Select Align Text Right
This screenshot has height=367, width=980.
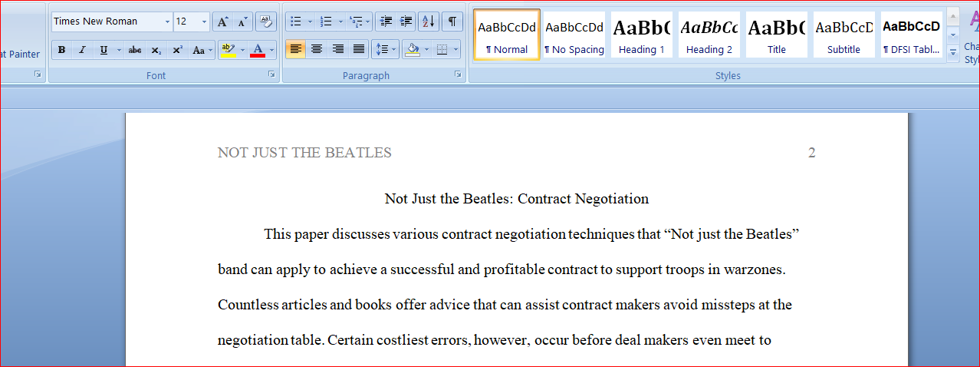tap(337, 50)
